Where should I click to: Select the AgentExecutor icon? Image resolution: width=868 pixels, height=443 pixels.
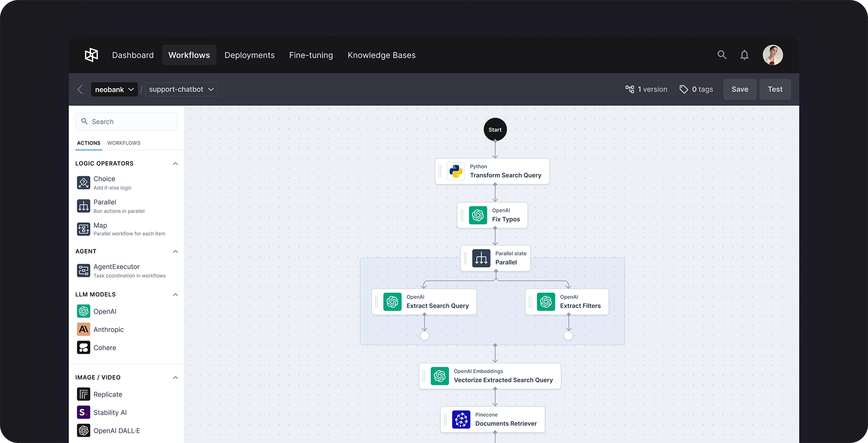(83, 270)
